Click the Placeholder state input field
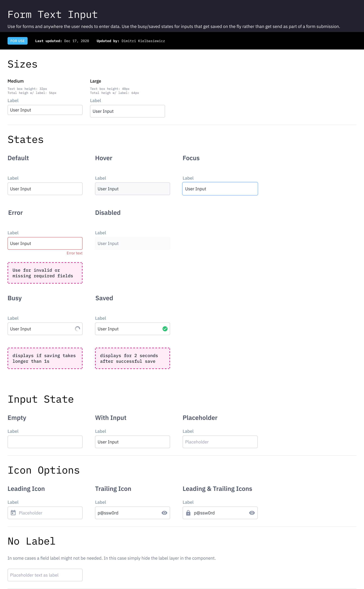364x589 pixels. 220,442
